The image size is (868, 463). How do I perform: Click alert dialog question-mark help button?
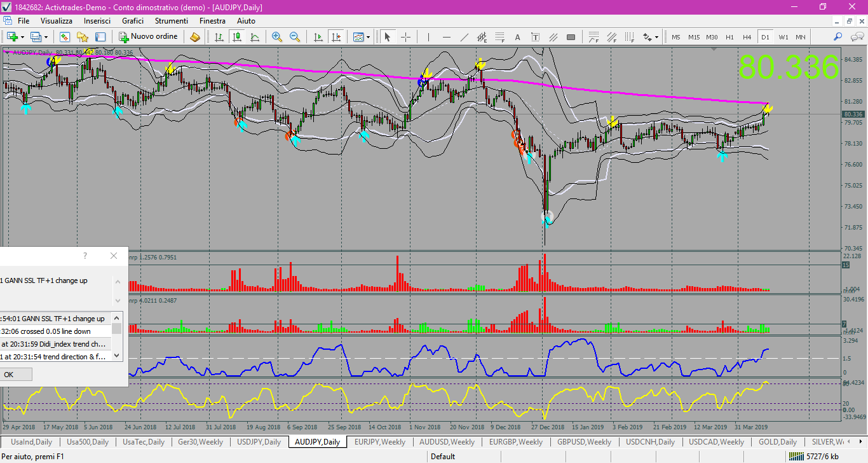(x=85, y=256)
